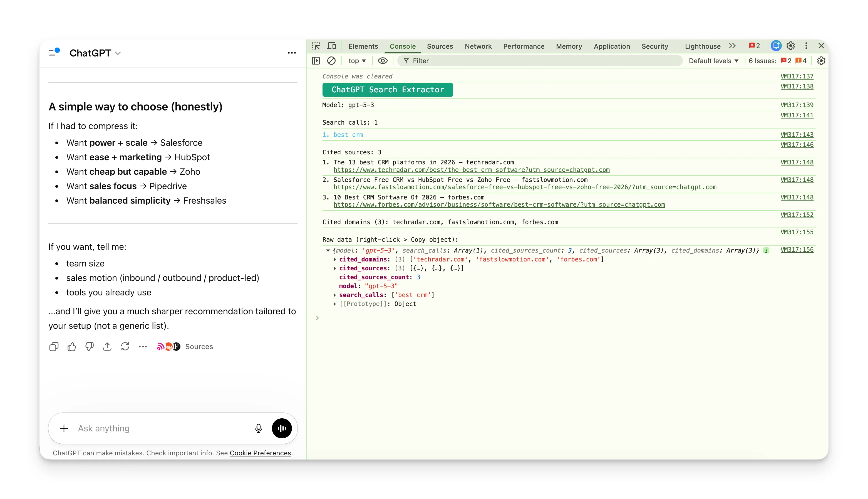
Task: Give the response a thumbs down
Action: [90, 347]
